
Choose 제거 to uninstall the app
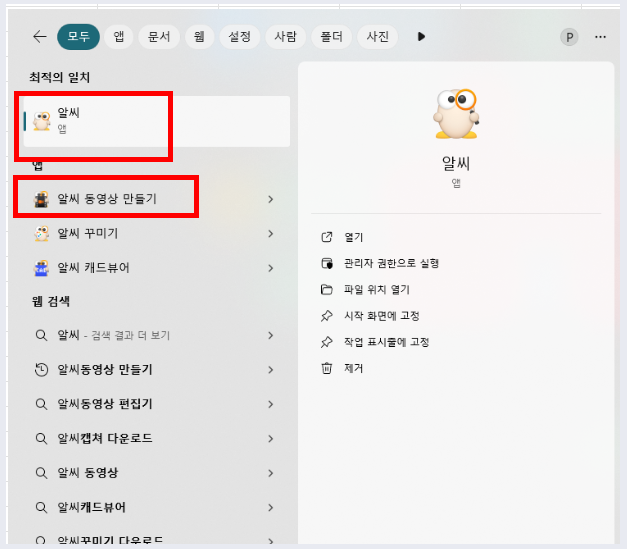click(x=353, y=368)
